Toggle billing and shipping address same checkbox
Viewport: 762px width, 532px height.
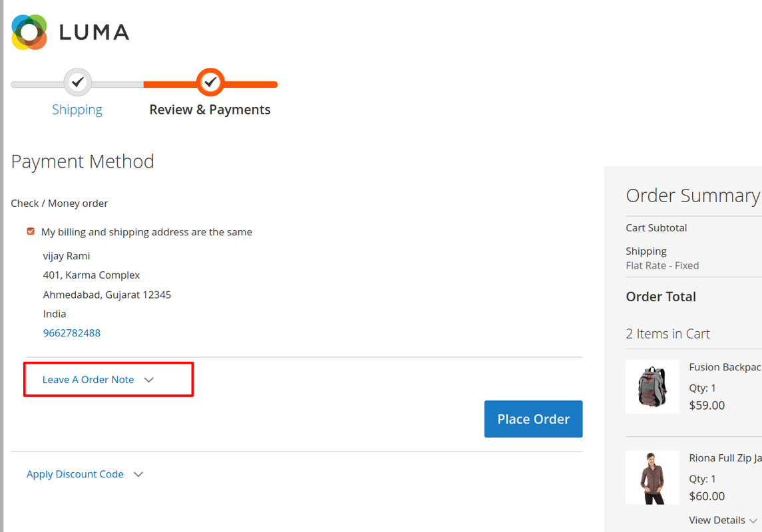pos(31,232)
